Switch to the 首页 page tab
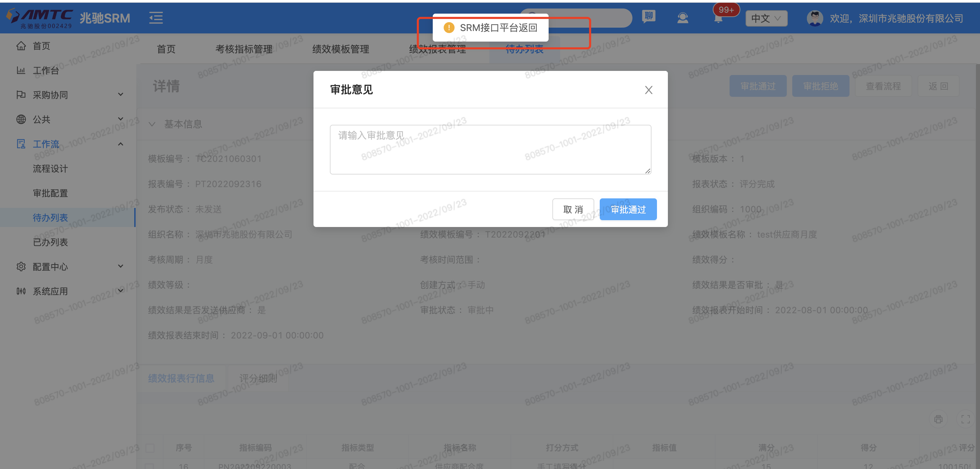Image resolution: width=980 pixels, height=469 pixels. tap(166, 49)
